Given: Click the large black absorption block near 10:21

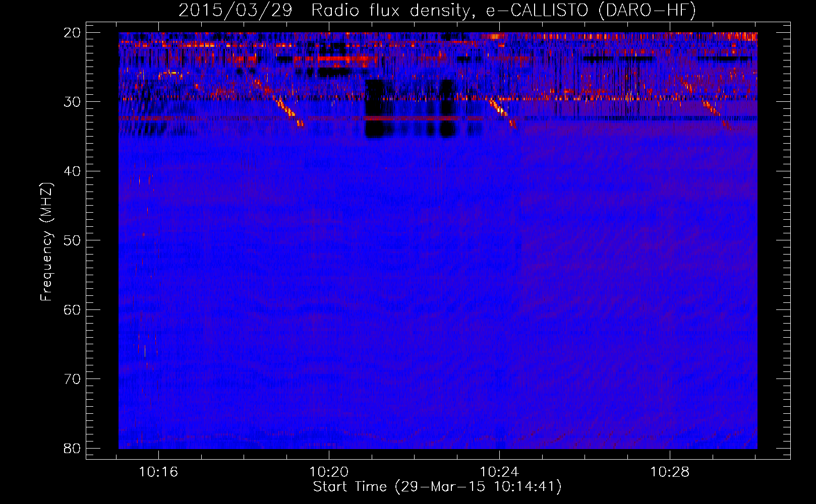Looking at the screenshot, I should coord(375,108).
